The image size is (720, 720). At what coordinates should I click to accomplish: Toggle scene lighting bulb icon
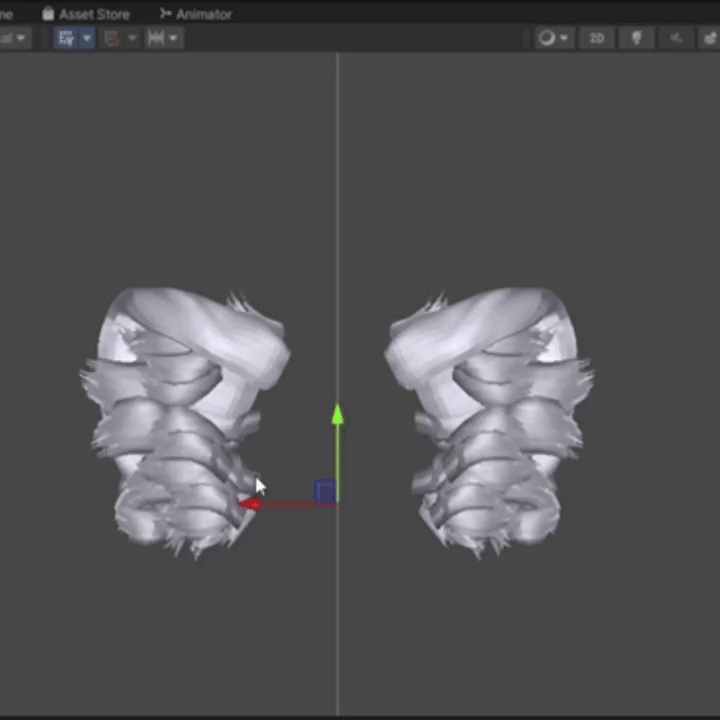(635, 38)
